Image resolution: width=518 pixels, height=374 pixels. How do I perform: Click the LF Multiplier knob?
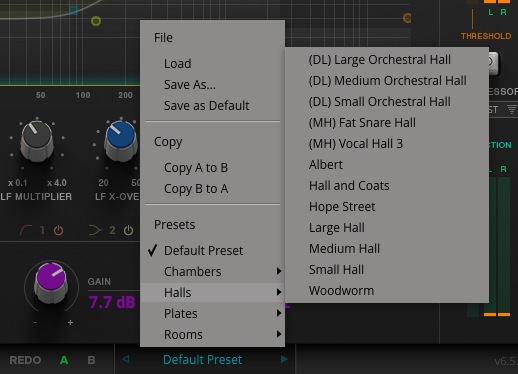tap(37, 141)
